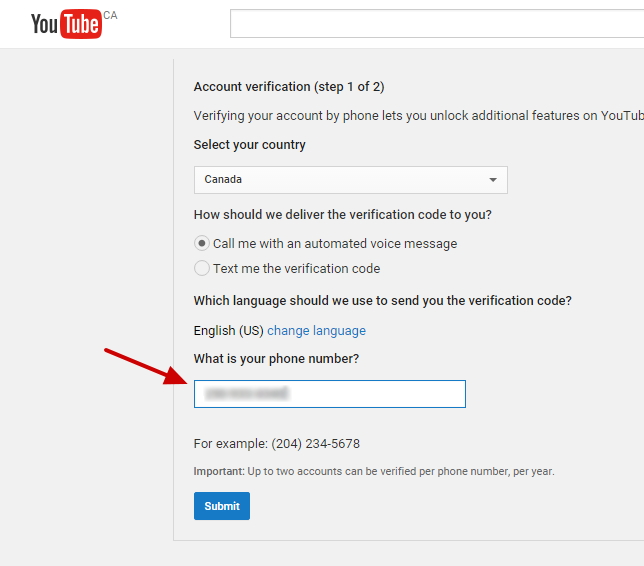Open the change language link
Image resolution: width=644 pixels, height=566 pixels.
[x=316, y=331]
